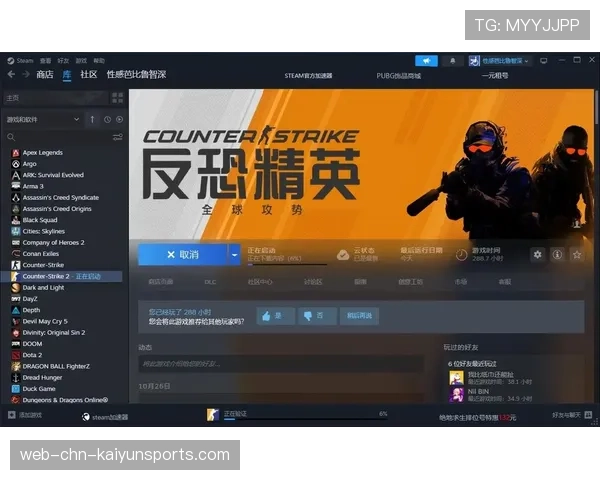
Task: Select Divinity: Original Sin 2
Action: click(54, 333)
